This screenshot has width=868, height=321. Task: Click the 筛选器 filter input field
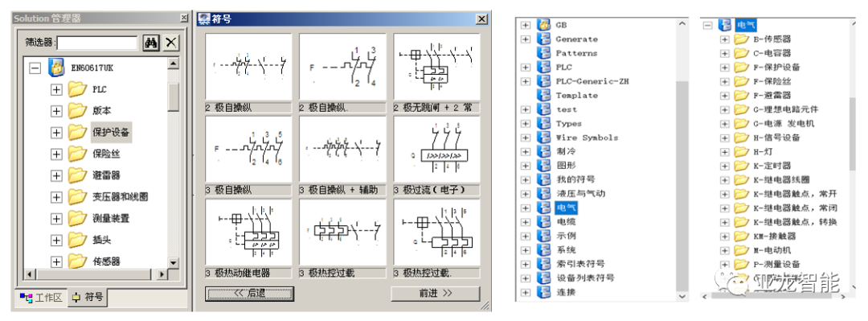click(97, 43)
